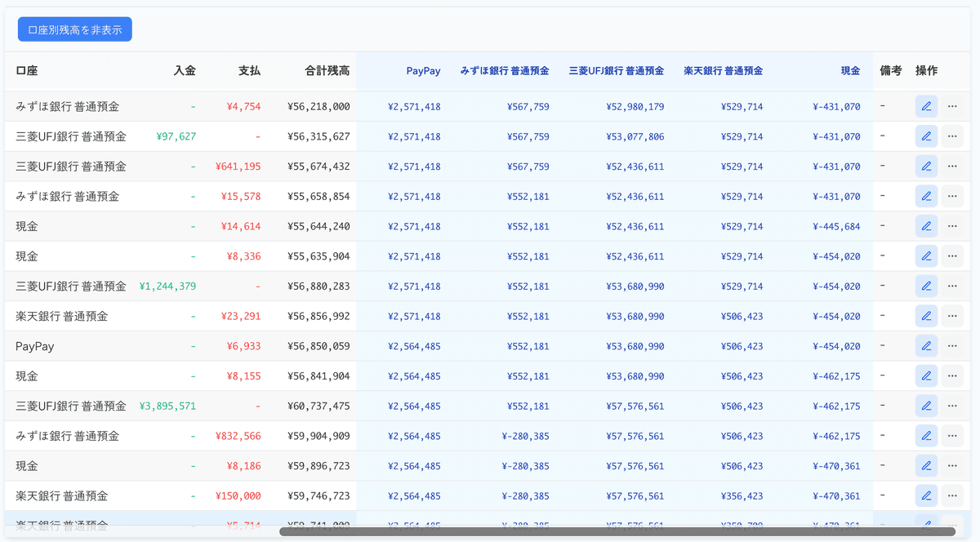Screen dimensions: 980x542
Task: Select the 現金 balance ¥-445,684
Action: (837, 226)
